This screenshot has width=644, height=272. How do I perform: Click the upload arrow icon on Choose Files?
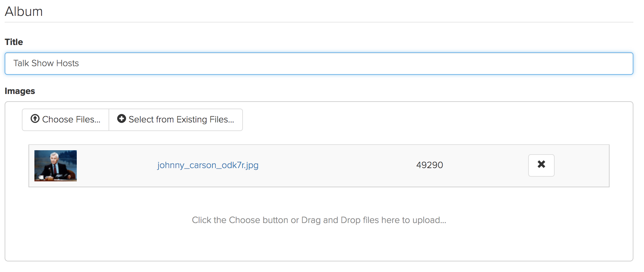[x=35, y=118]
